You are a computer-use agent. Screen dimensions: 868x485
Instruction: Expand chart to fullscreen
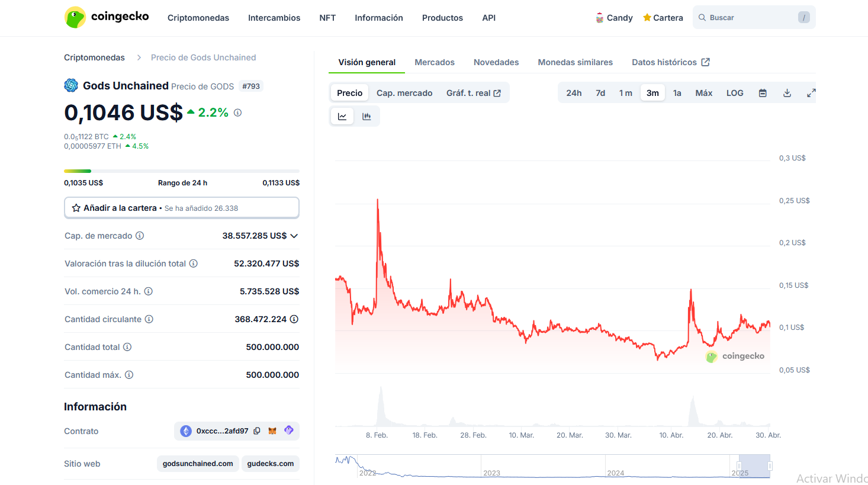point(811,93)
